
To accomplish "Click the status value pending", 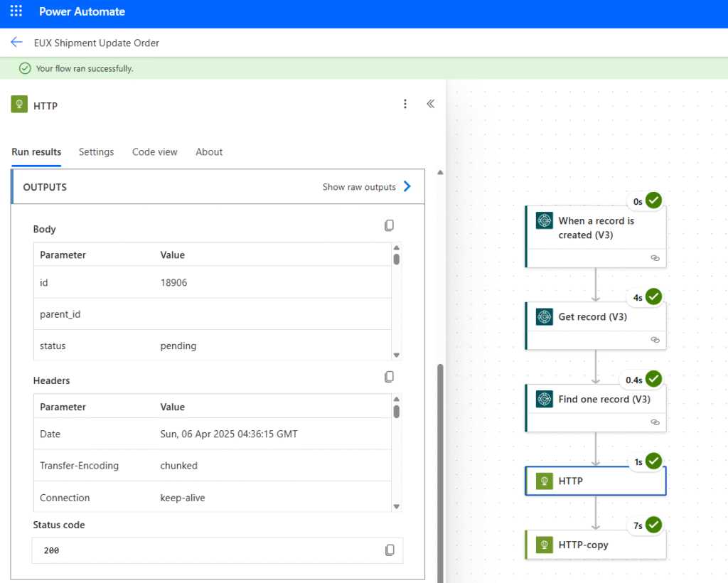I will (178, 346).
